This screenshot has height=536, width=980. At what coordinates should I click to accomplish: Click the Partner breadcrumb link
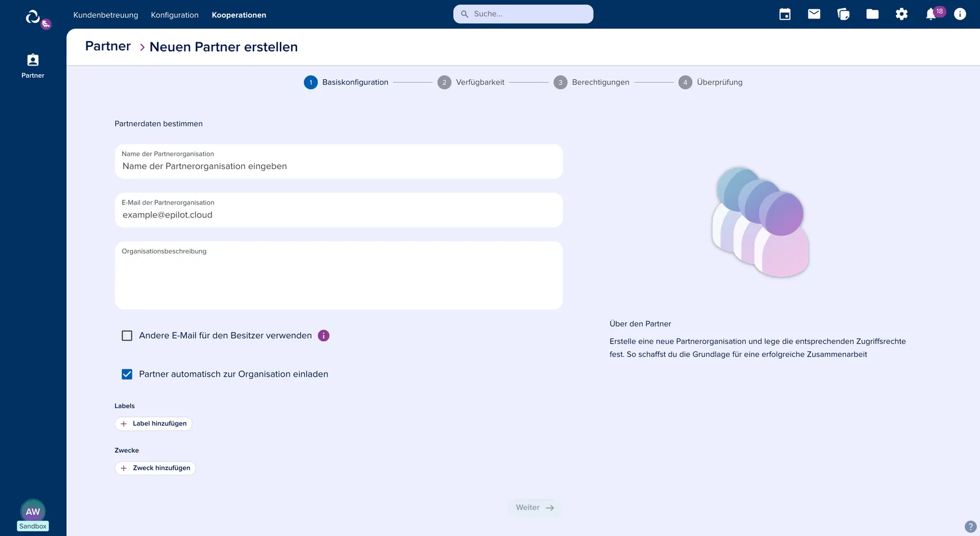pos(108,47)
